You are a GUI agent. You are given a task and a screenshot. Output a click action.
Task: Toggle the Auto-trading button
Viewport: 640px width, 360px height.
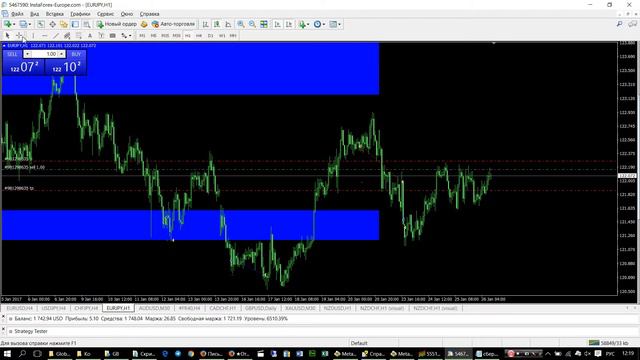[x=173, y=24]
